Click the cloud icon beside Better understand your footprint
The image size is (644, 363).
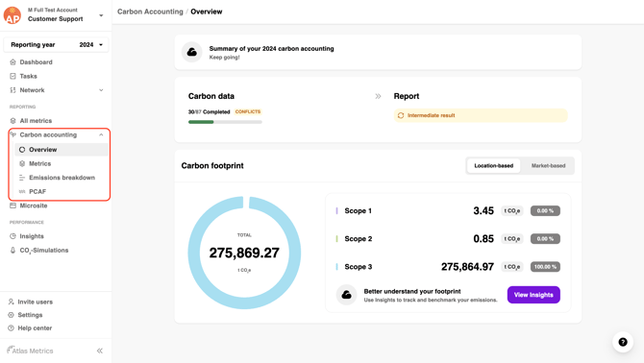click(x=346, y=295)
